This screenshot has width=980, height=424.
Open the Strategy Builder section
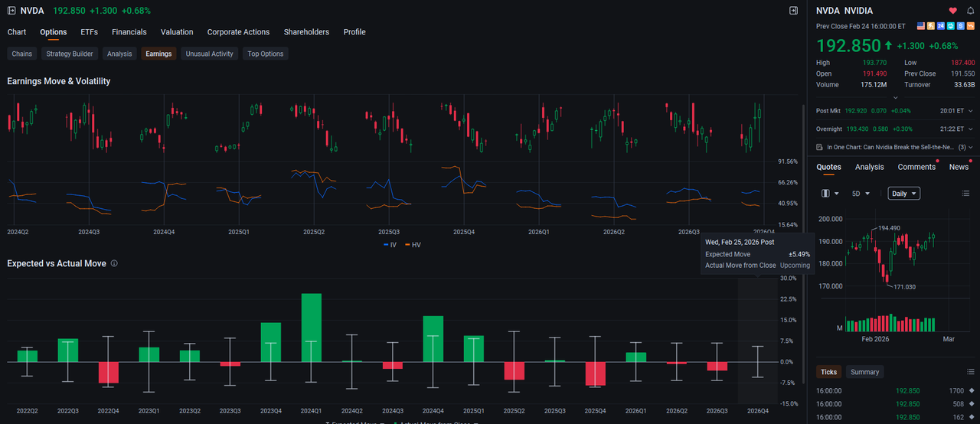click(x=70, y=54)
